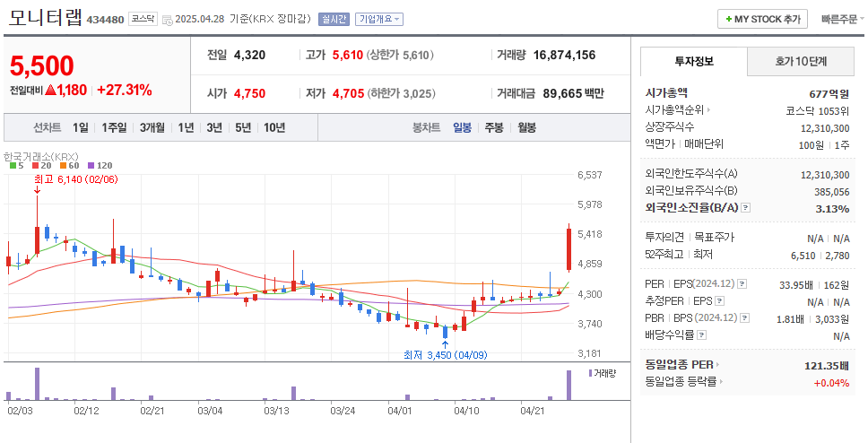Screen dimensions: 868x443
Task: Select the 10년 line chart period
Action: pos(274,127)
